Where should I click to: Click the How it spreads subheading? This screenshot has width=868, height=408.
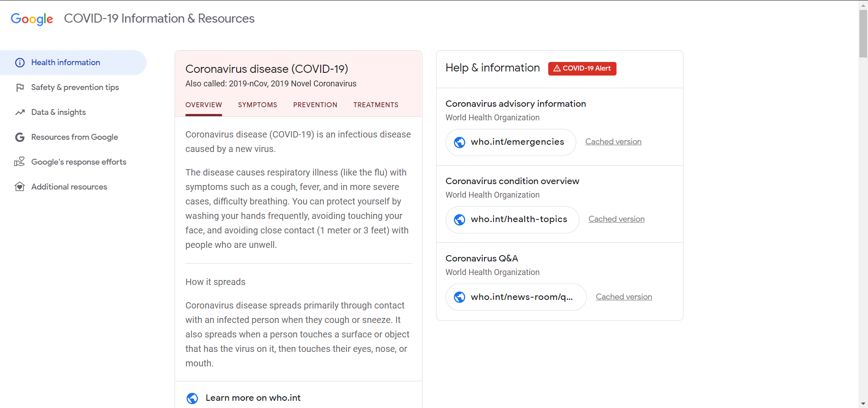click(215, 282)
